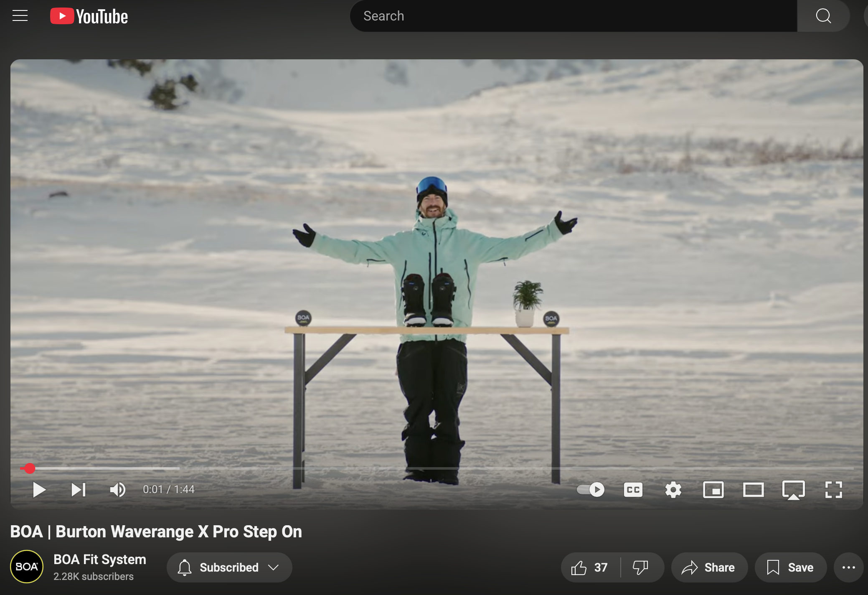868x595 pixels.
Task: Switch to theater mode
Action: tap(753, 490)
